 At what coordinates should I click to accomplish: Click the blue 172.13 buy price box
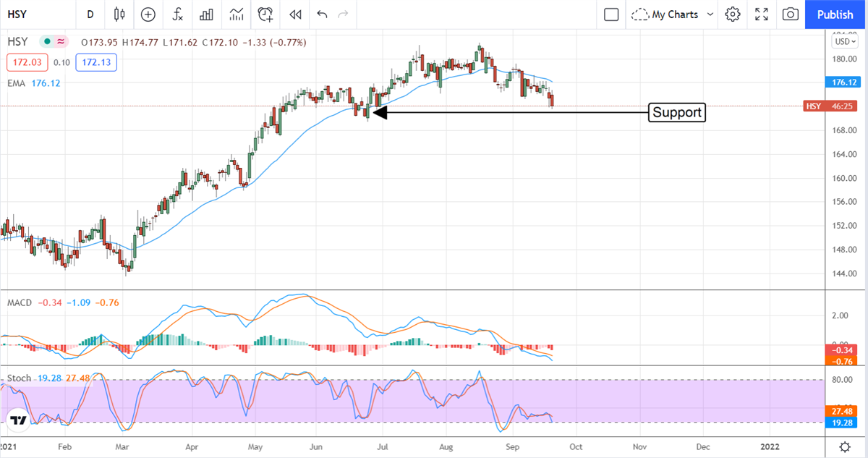(x=95, y=63)
